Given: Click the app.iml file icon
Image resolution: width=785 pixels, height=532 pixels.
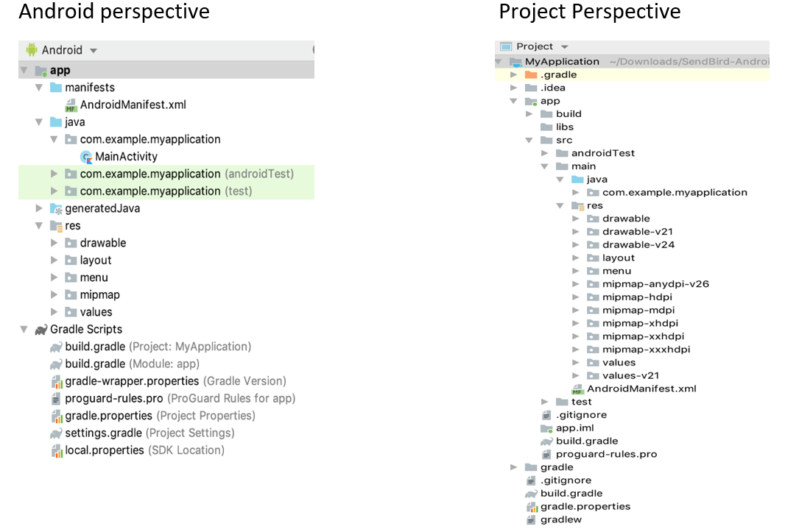Looking at the screenshot, I should pyautogui.click(x=546, y=428).
